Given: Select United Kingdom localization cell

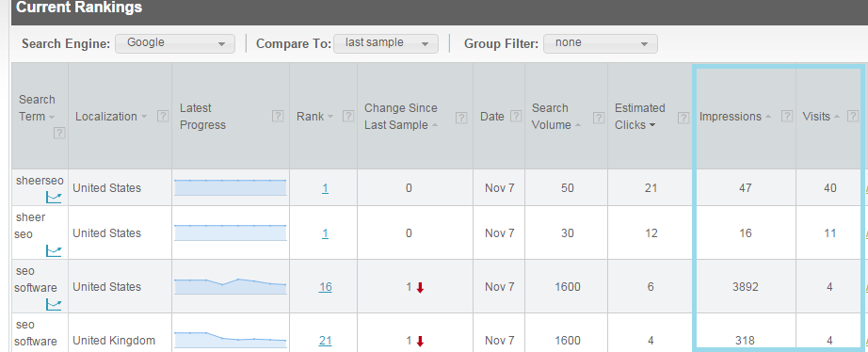Looking at the screenshot, I should pos(114,341).
